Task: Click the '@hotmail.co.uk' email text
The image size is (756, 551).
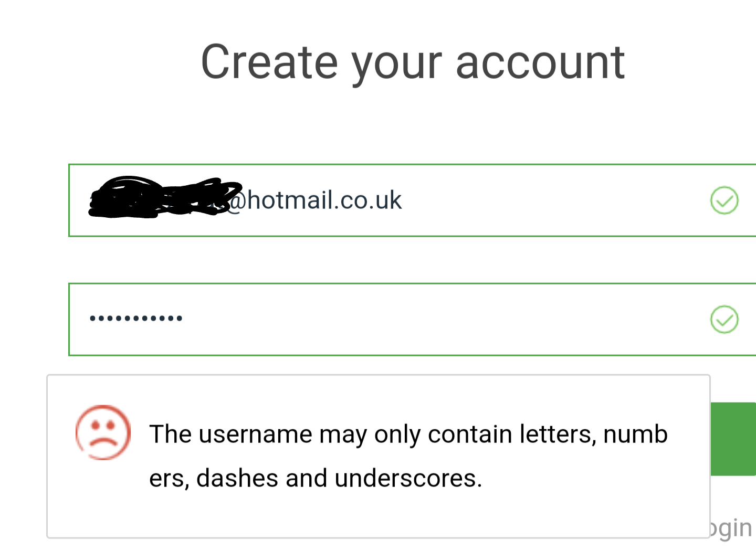Action: pyautogui.click(x=318, y=200)
